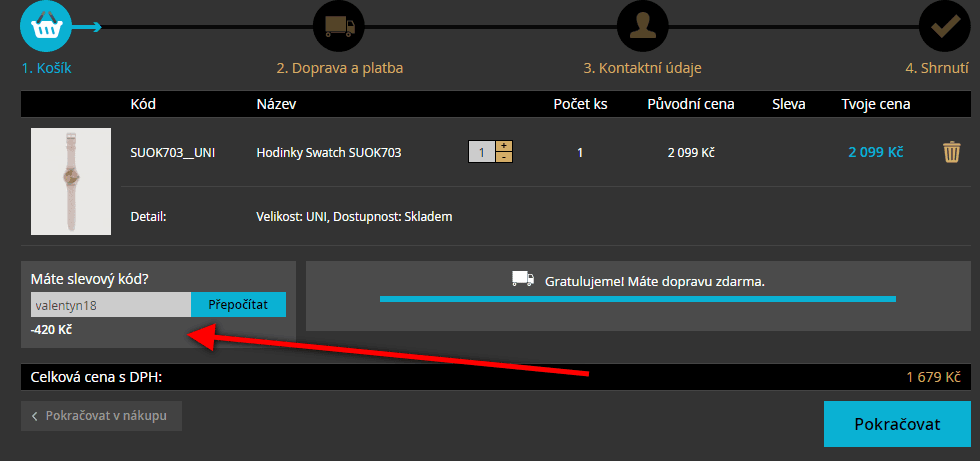Increase quantity with the plus button
The width and height of the screenshot is (980, 461).
504,146
